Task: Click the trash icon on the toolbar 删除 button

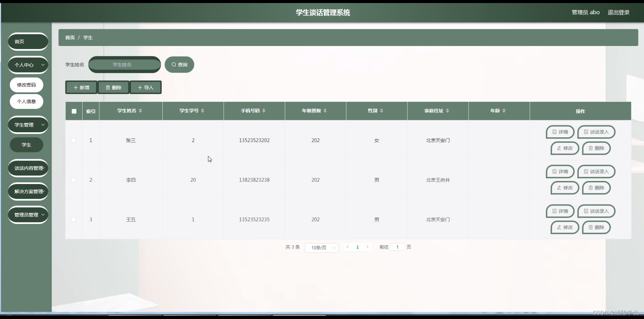Action: [x=108, y=87]
